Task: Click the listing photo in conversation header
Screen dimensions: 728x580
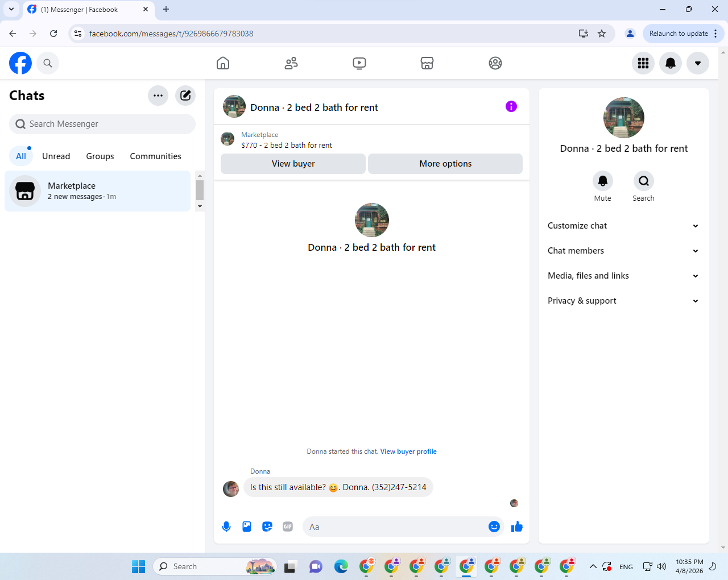Action: click(234, 106)
